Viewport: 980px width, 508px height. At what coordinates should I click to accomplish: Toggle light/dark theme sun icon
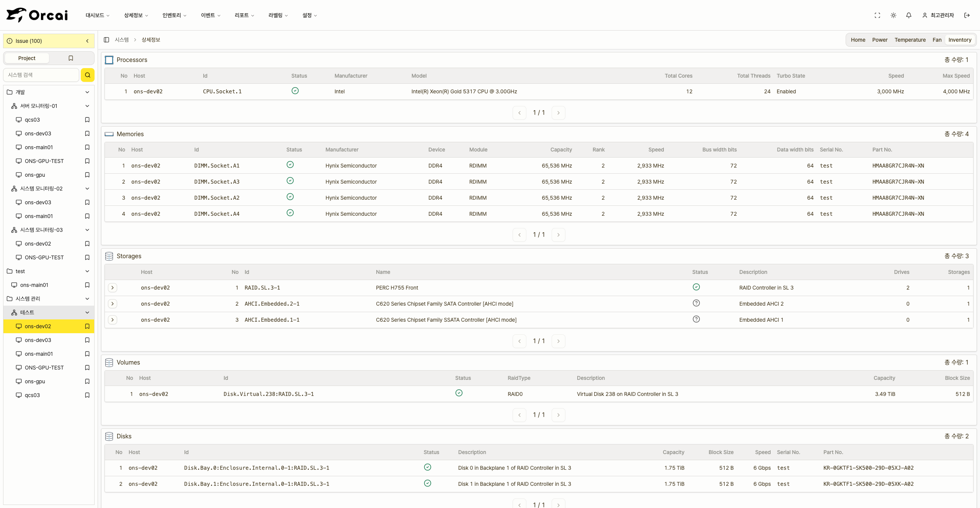pyautogui.click(x=893, y=15)
